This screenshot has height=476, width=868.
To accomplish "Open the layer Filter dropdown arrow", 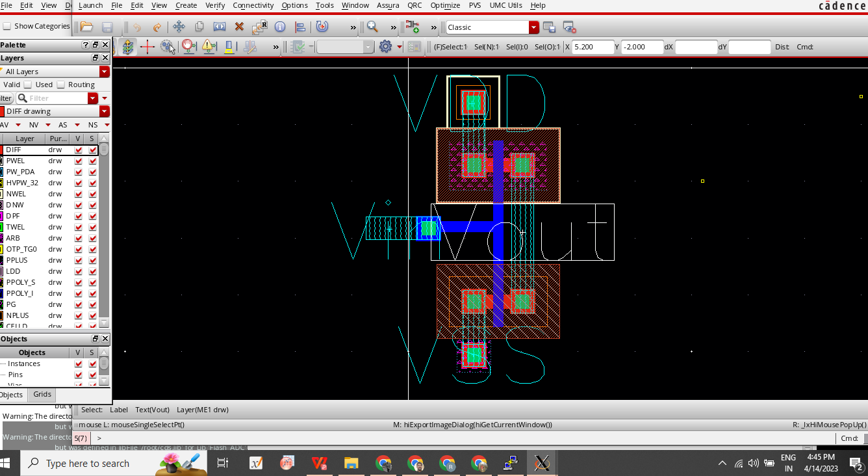I will tap(93, 98).
